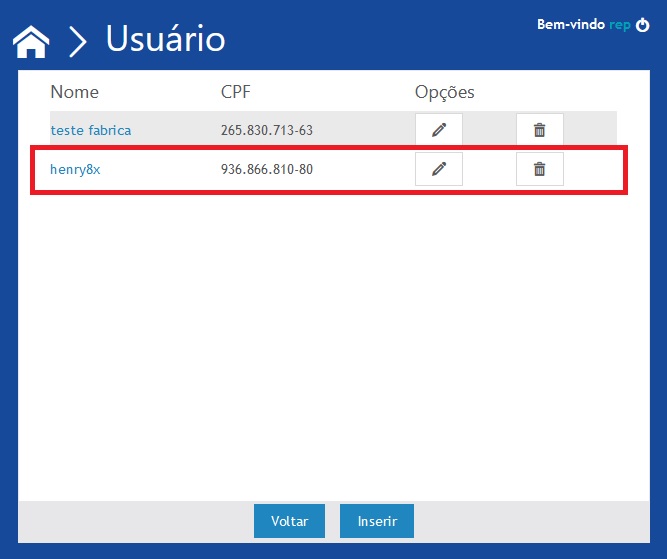Screen dimensions: 667x559
Task: Click the Voltar button
Action: [289, 521]
